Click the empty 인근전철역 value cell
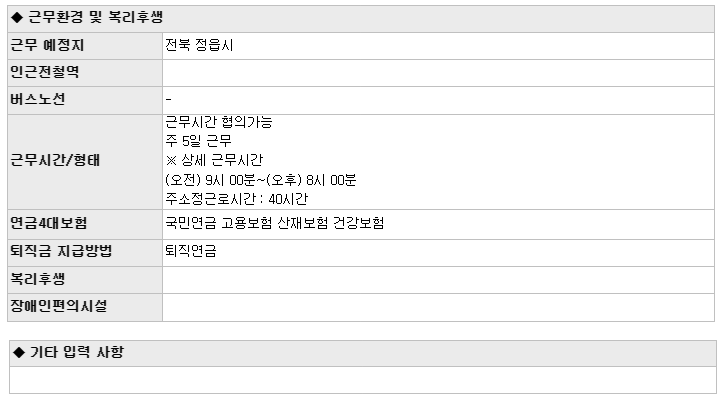 point(439,73)
